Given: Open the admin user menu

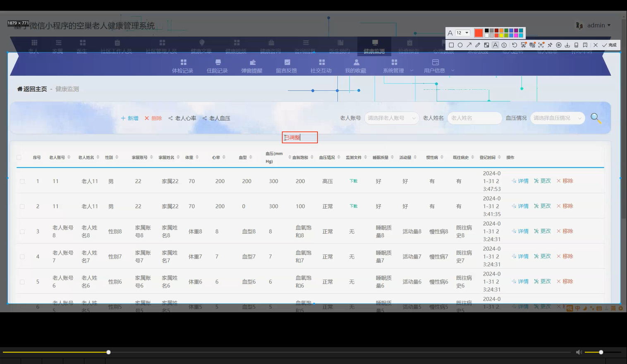Looking at the screenshot, I should click(x=596, y=25).
